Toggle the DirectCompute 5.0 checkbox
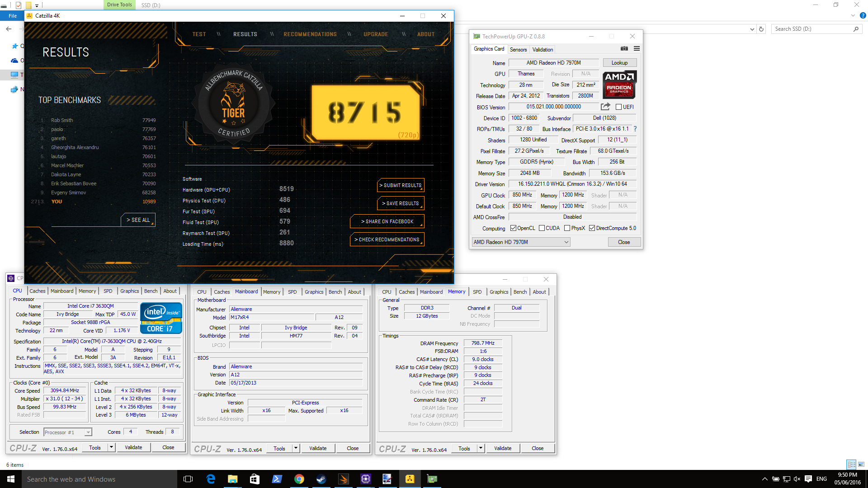Image resolution: width=868 pixels, height=488 pixels. pyautogui.click(x=592, y=228)
